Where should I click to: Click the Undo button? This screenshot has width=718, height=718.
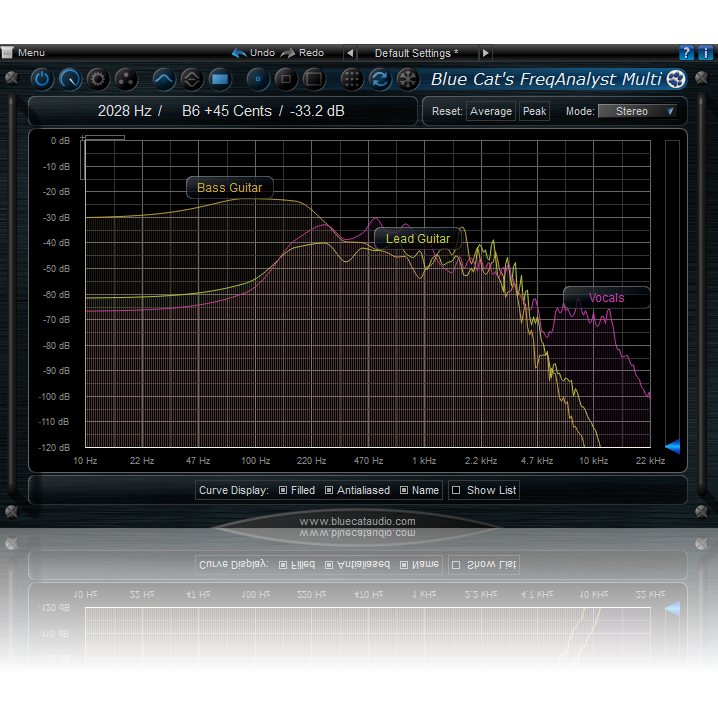[253, 53]
